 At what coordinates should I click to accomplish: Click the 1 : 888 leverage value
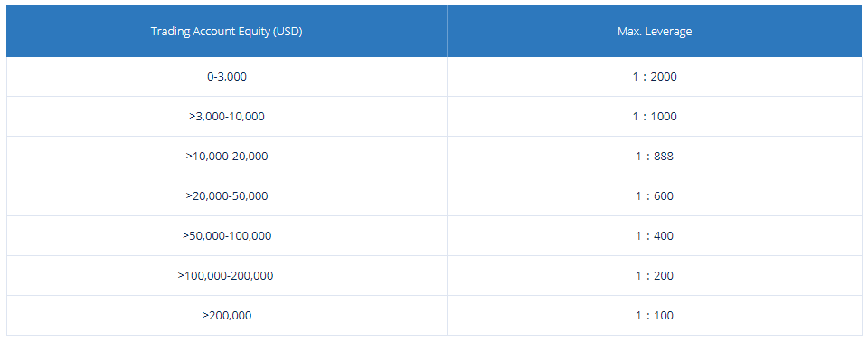pos(655,157)
